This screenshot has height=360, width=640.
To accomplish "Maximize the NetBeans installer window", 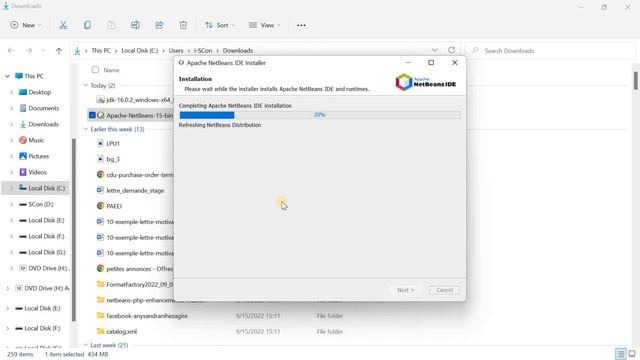I will click(431, 62).
